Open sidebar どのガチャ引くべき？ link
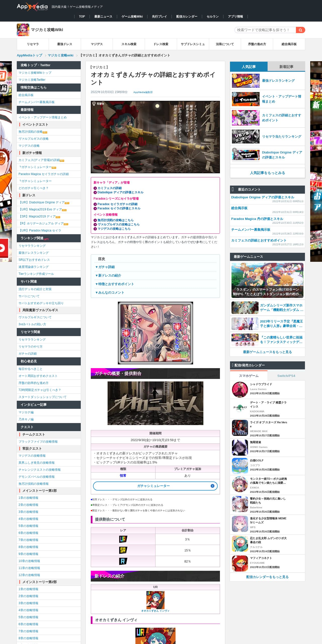This screenshot has width=322, height=644. 34,188
